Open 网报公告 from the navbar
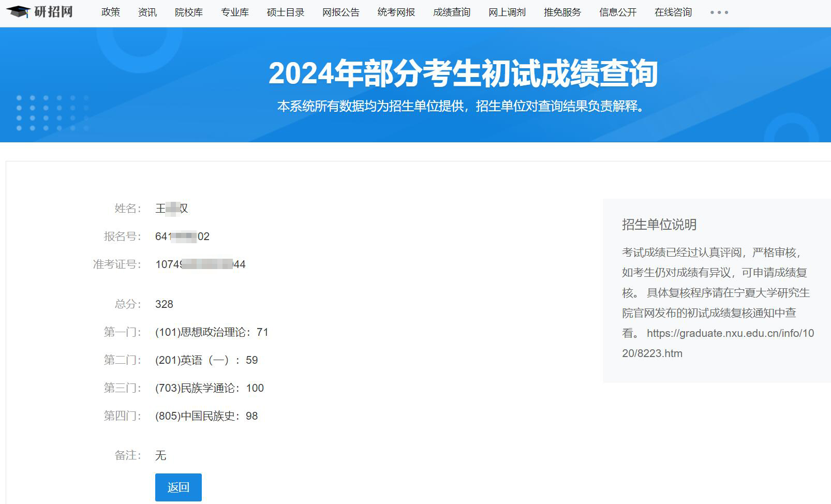Image resolution: width=831 pixels, height=504 pixels. click(x=341, y=12)
